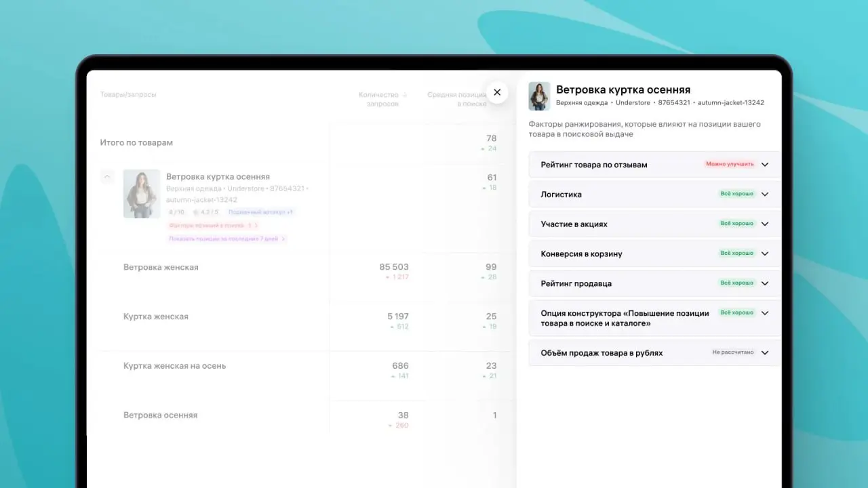Click the Итого по товарам label

[136, 143]
